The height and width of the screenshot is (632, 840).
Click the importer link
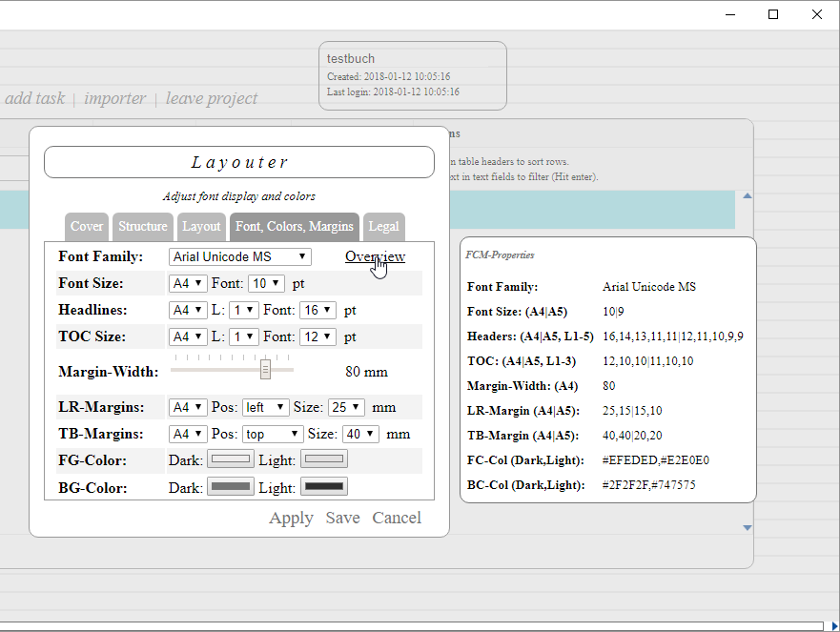pyautogui.click(x=114, y=98)
